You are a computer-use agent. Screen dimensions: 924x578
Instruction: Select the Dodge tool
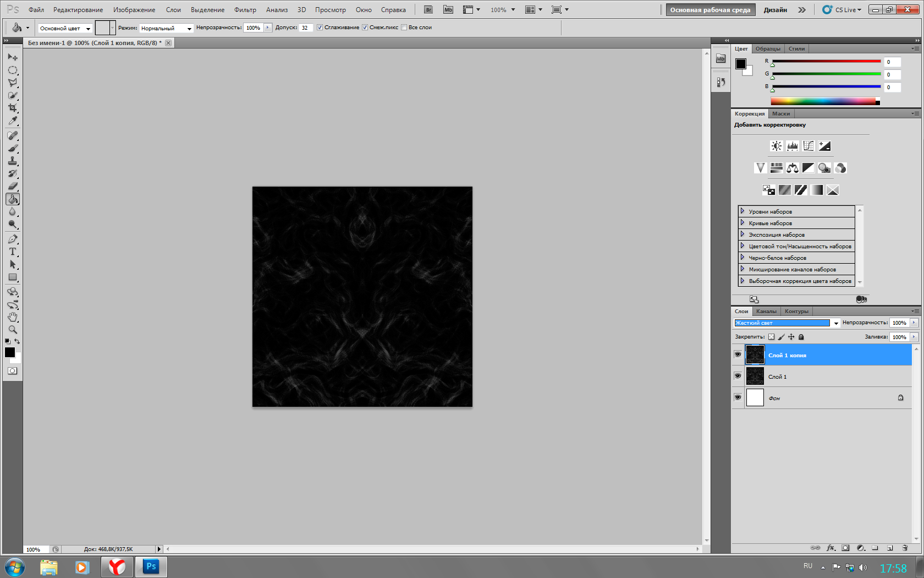pos(13,225)
